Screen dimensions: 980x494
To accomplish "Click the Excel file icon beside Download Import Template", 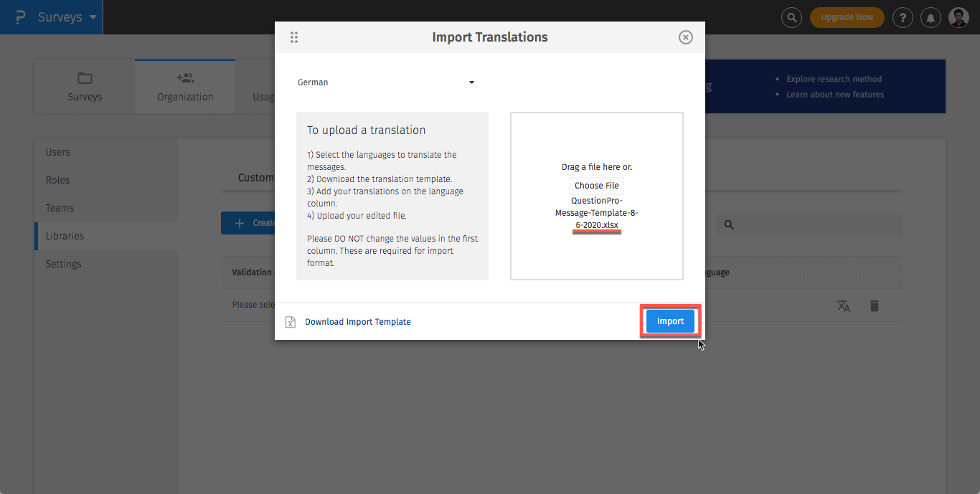I will coord(290,322).
